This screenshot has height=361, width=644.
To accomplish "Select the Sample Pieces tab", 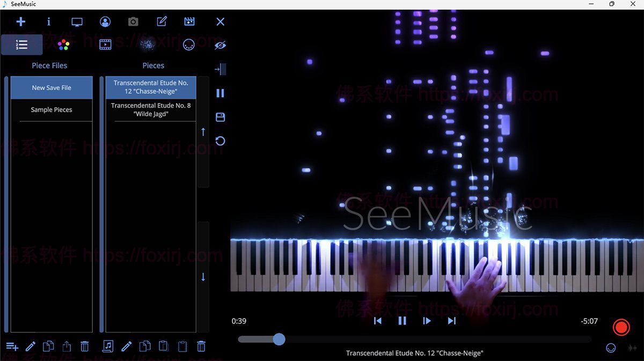I will pos(52,109).
